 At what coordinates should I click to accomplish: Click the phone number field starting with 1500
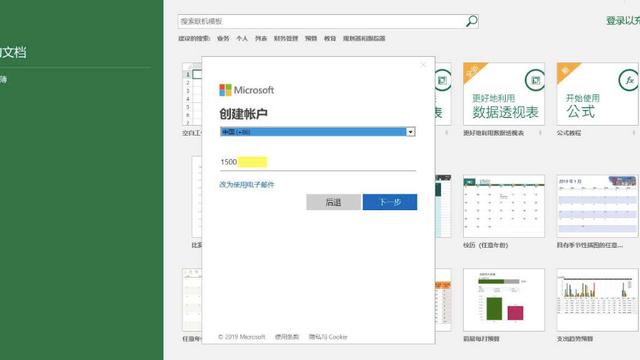tap(318, 162)
